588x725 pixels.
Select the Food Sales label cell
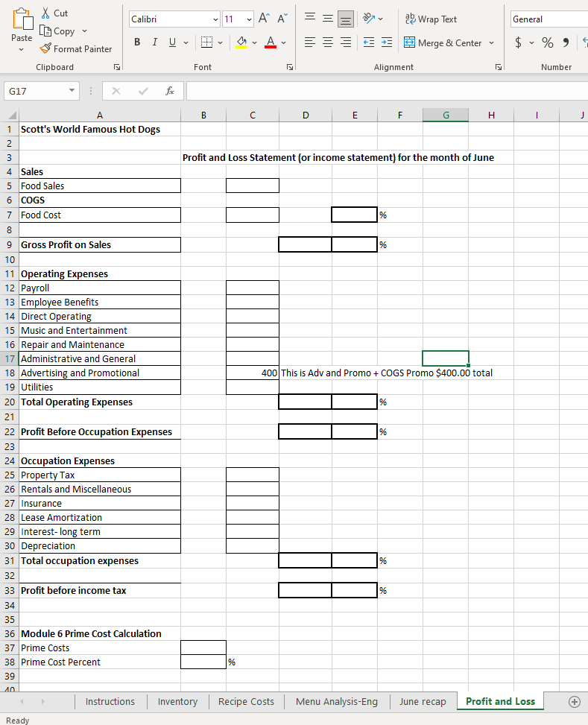[100, 186]
